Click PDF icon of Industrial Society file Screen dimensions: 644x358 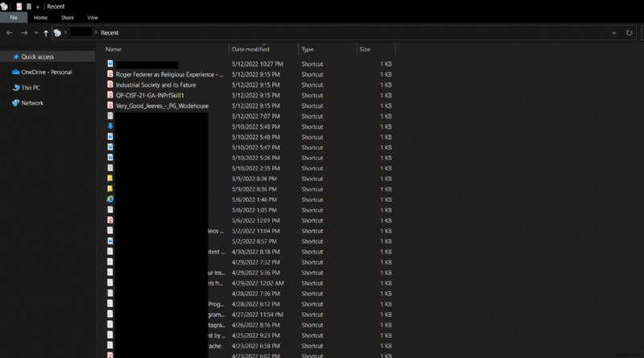coord(110,84)
